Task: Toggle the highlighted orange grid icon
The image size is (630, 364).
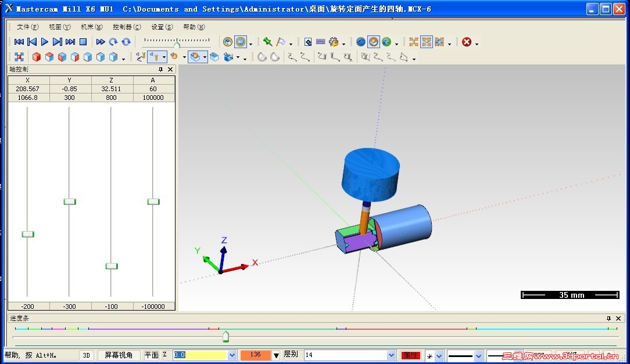Action: coord(426,42)
